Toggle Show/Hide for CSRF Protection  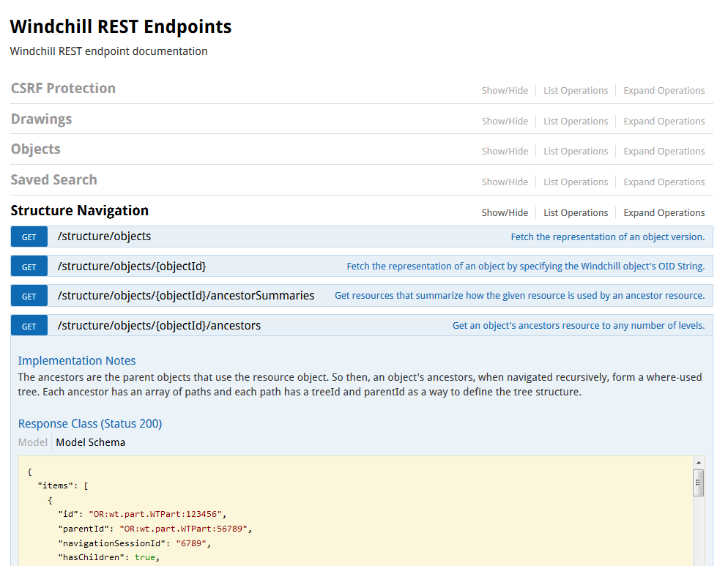[505, 91]
